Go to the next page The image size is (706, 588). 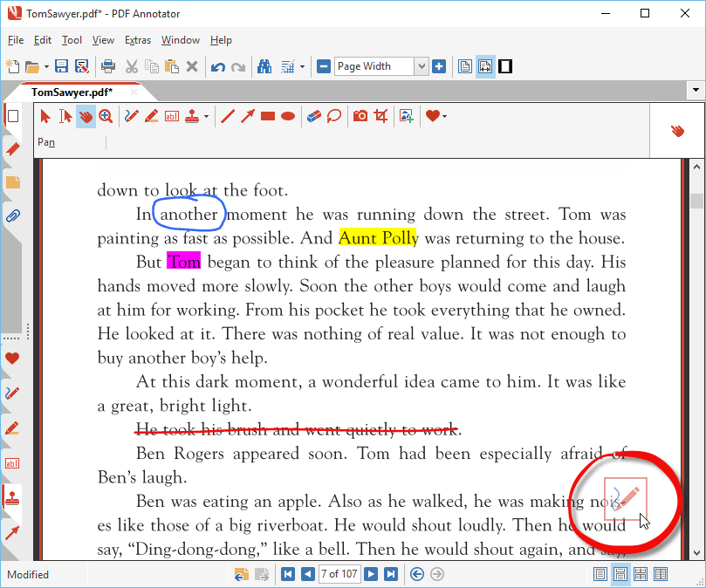click(371, 574)
